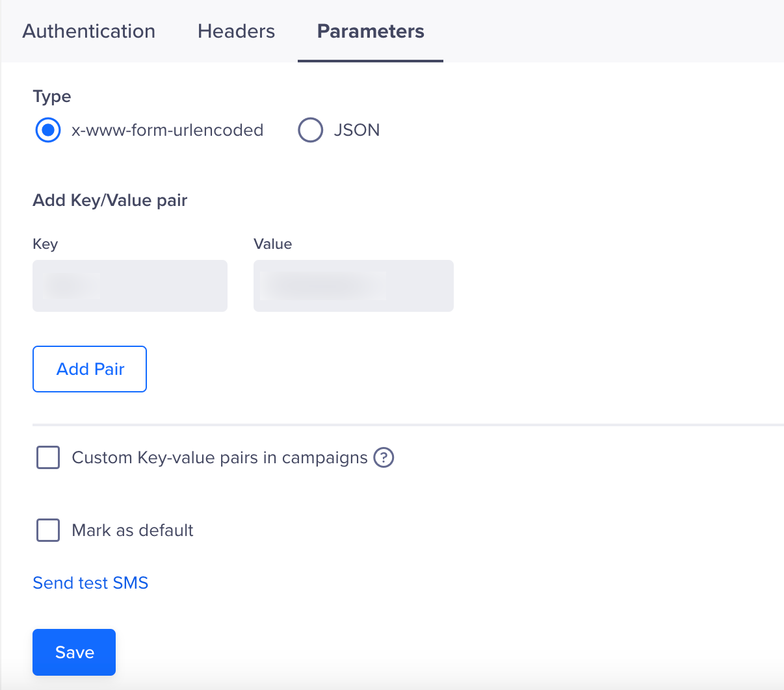Click the Add Pair button
Viewport: 784px width, 690px height.
point(90,369)
